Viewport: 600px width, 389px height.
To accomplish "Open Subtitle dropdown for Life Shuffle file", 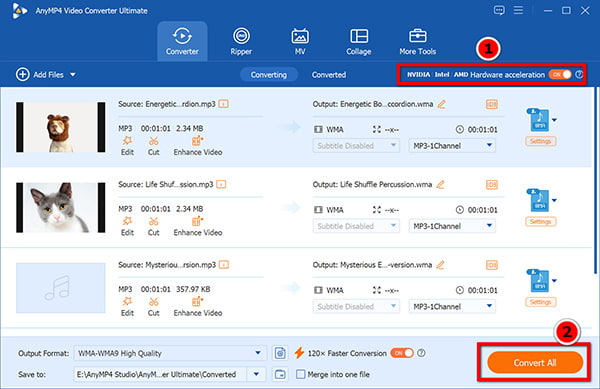I will click(356, 226).
